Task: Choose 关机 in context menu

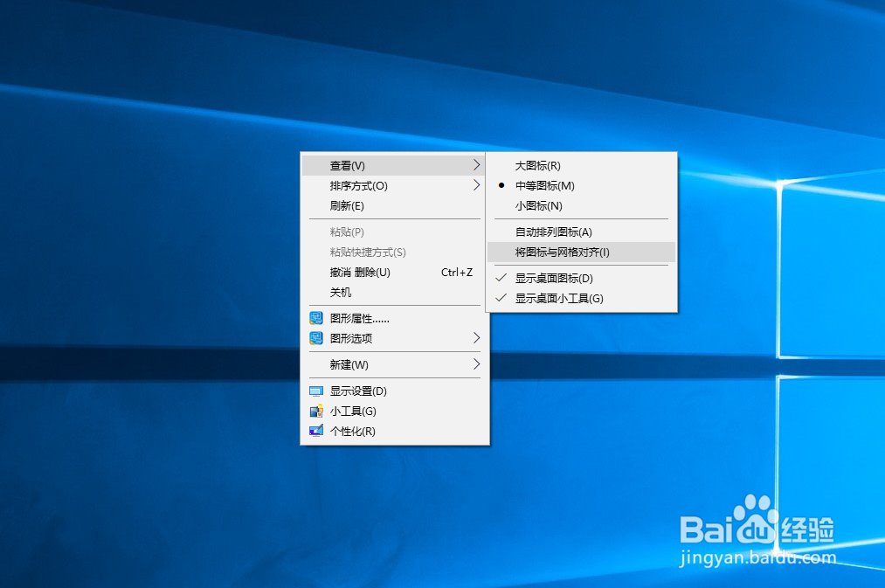Action: pos(393,293)
